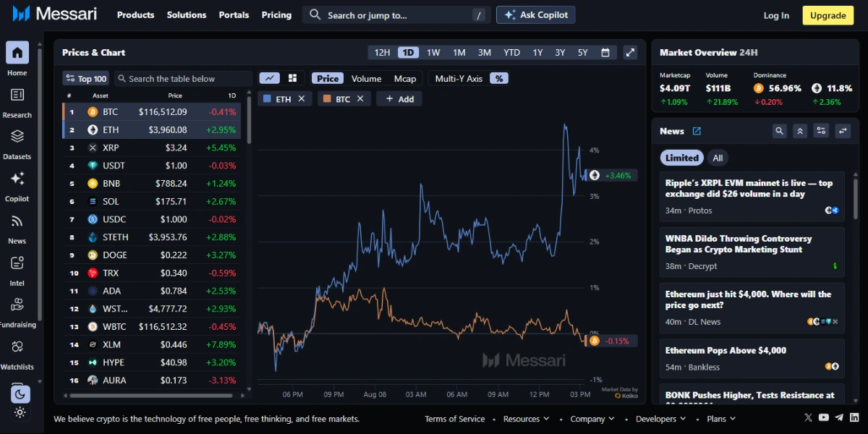The image size is (868, 434).
Task: Remove BTC from the chart
Action: click(360, 99)
